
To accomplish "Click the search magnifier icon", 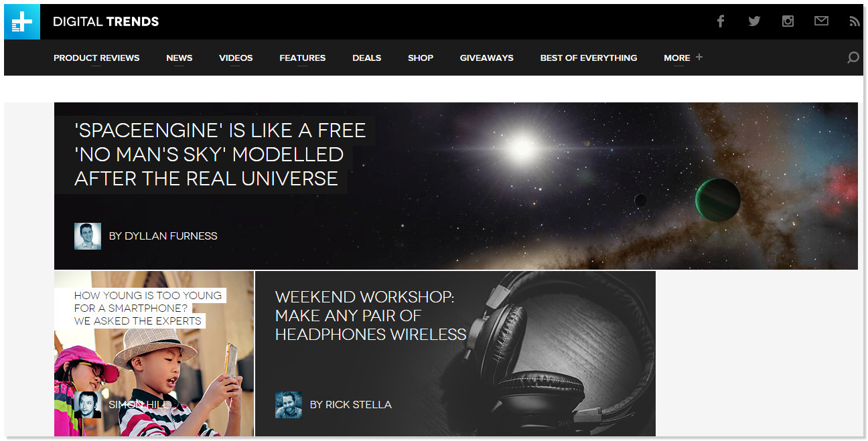I will click(x=853, y=58).
